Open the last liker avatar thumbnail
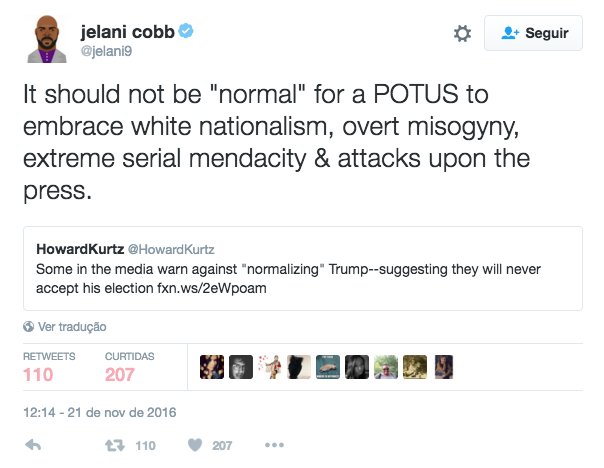Viewport: 604px width, 468px height. point(444,367)
